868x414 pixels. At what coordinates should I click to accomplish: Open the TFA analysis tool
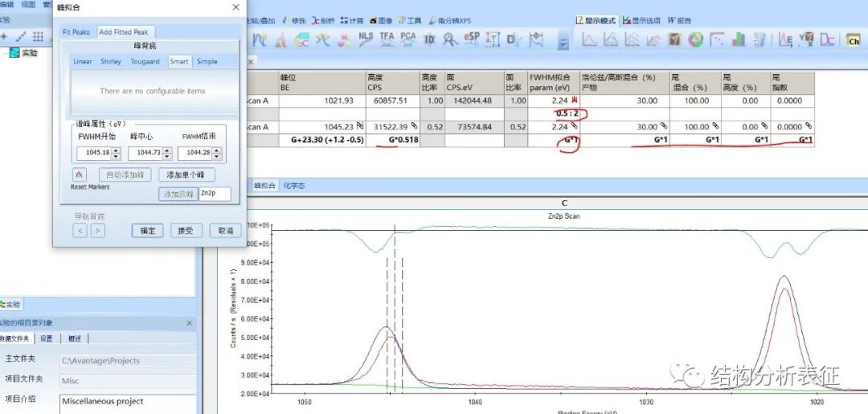tap(387, 39)
